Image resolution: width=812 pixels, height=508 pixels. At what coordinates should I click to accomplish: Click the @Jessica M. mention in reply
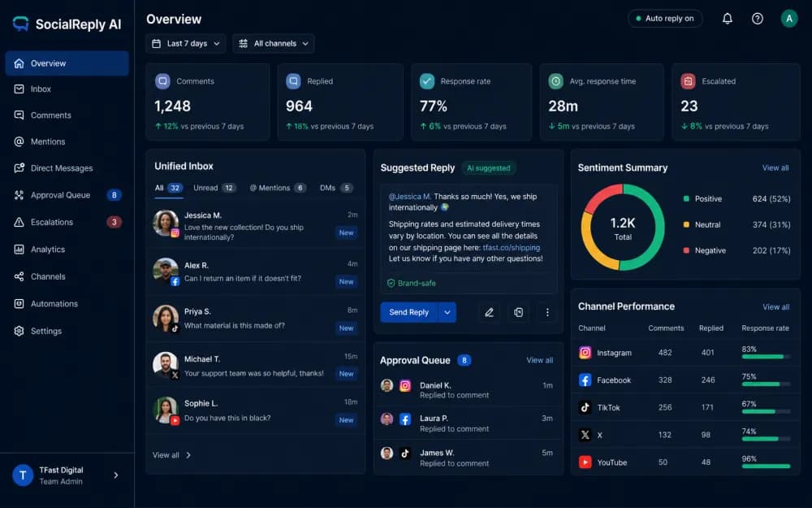tap(409, 197)
